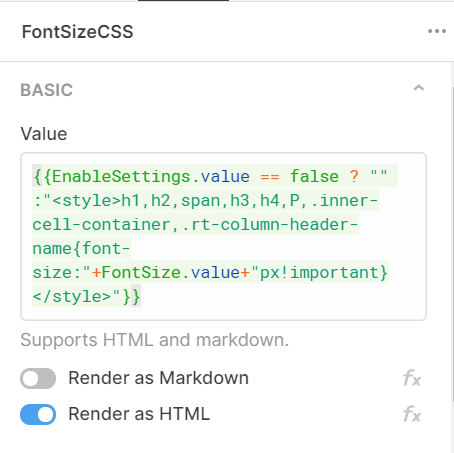Screen dimensions: 454x453
Task: Enable the Render as Markdown switch
Action: [38, 378]
